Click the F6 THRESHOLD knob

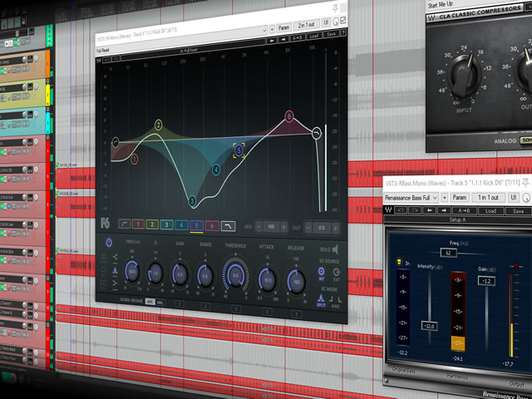235,275
